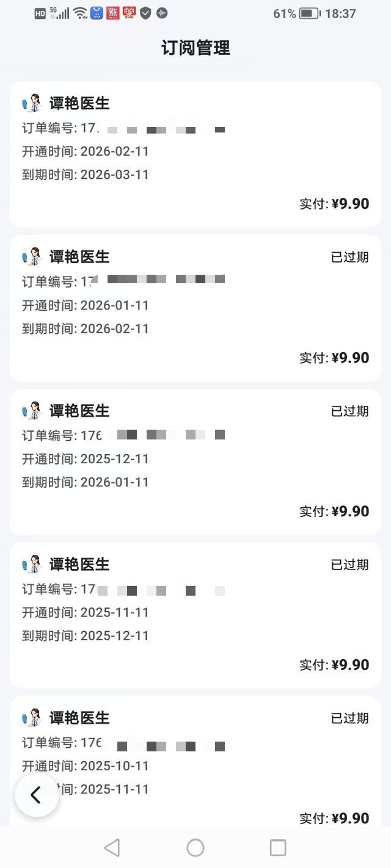Tap the 订阅管理 page title
Image resolution: width=391 pixels, height=868 pixels.
click(195, 48)
